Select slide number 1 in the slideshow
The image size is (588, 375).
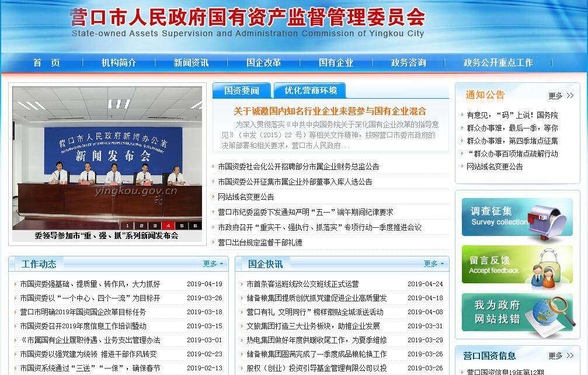pyautogui.click(x=127, y=225)
